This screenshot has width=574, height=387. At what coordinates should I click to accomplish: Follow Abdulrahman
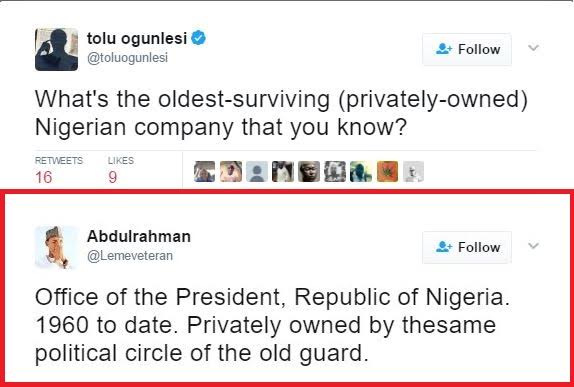pyautogui.click(x=467, y=247)
